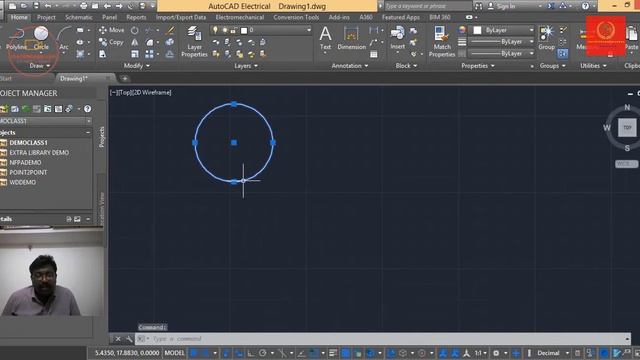Click the MODEL space button
The height and width of the screenshot is (360, 640).
tap(174, 353)
